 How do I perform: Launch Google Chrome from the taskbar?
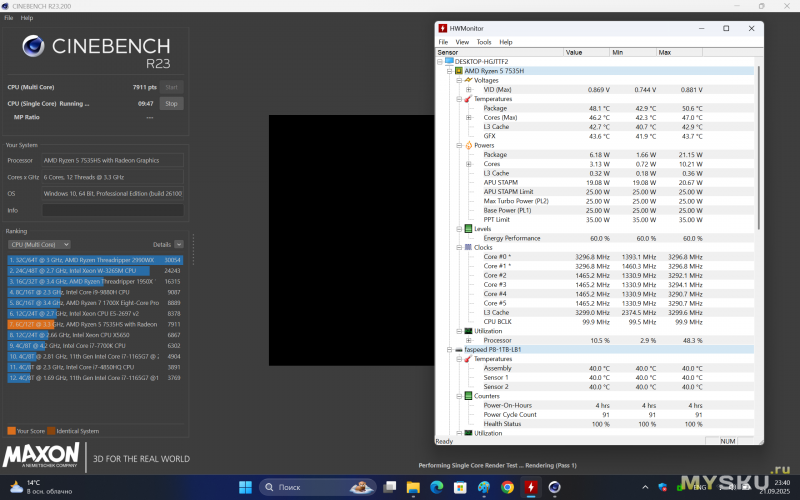pos(507,487)
